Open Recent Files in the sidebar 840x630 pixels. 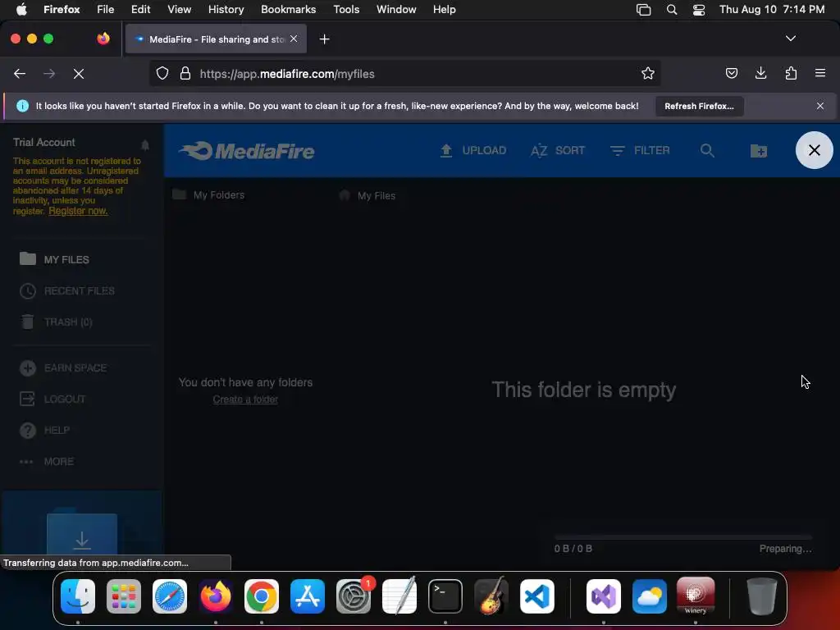[x=67, y=291]
